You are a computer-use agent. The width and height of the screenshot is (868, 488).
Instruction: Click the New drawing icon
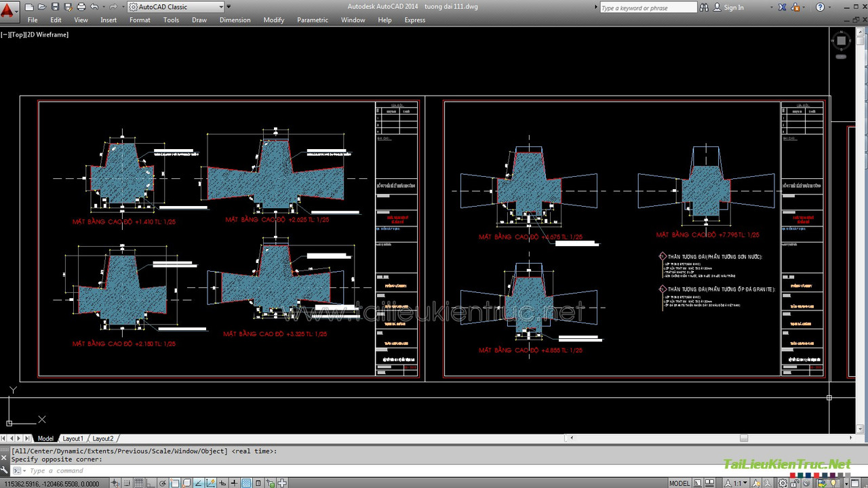[29, 7]
